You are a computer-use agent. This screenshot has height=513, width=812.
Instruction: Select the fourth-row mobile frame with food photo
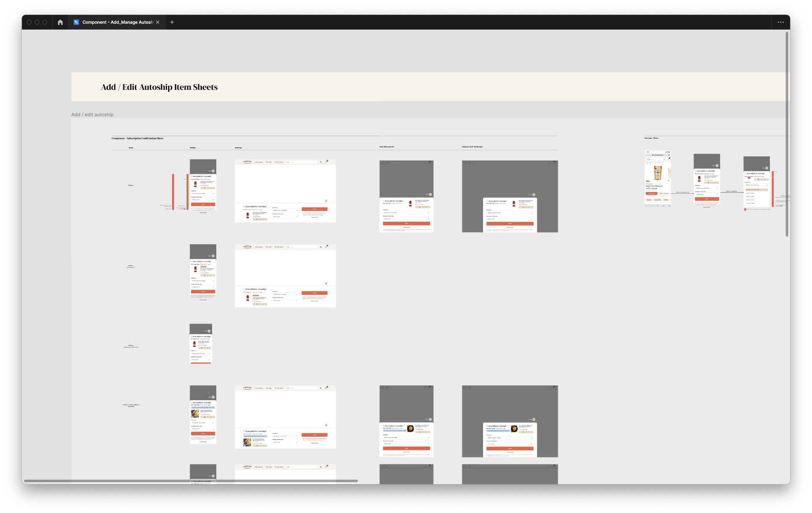(203, 415)
